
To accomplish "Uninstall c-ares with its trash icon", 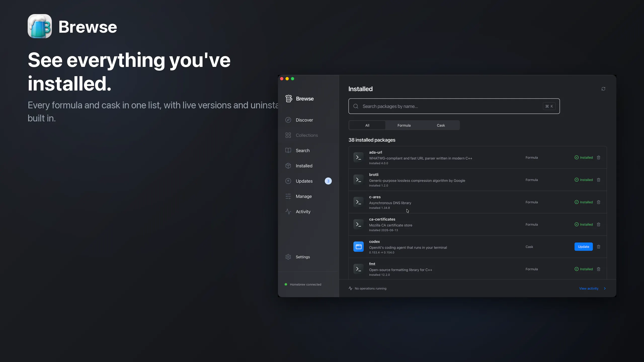I will click(x=599, y=202).
